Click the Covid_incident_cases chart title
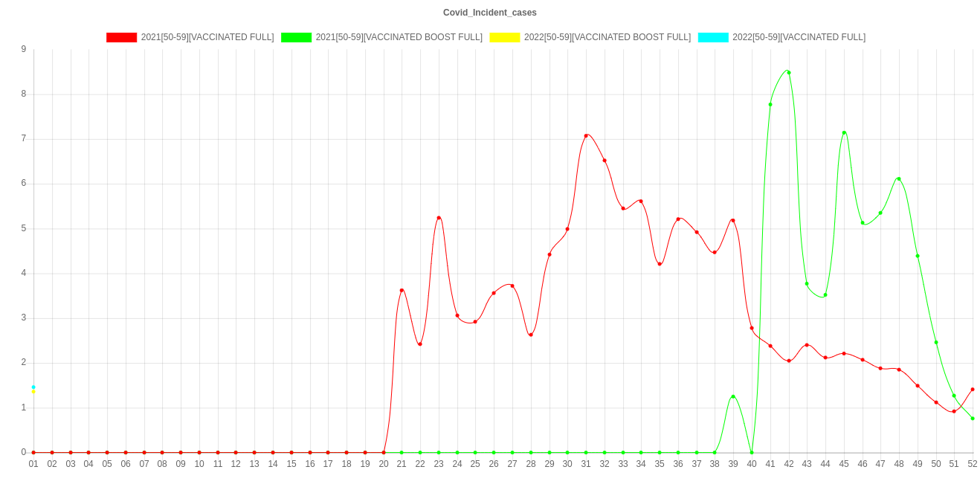This screenshot has height=490, width=980. click(490, 13)
